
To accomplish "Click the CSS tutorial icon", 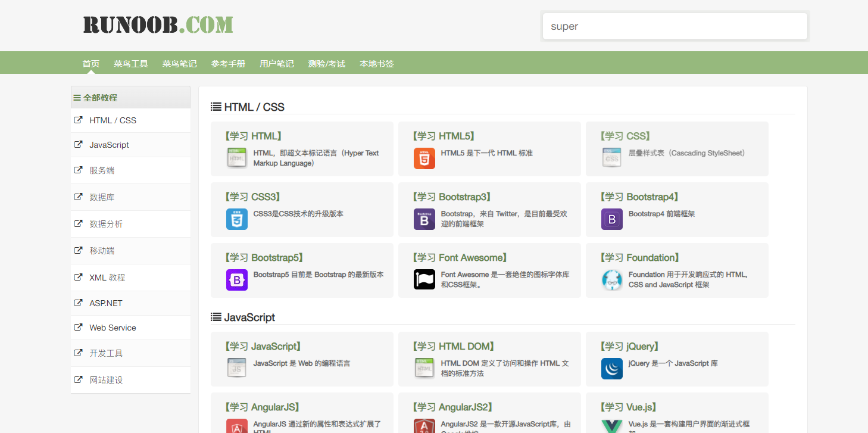I will [x=612, y=158].
